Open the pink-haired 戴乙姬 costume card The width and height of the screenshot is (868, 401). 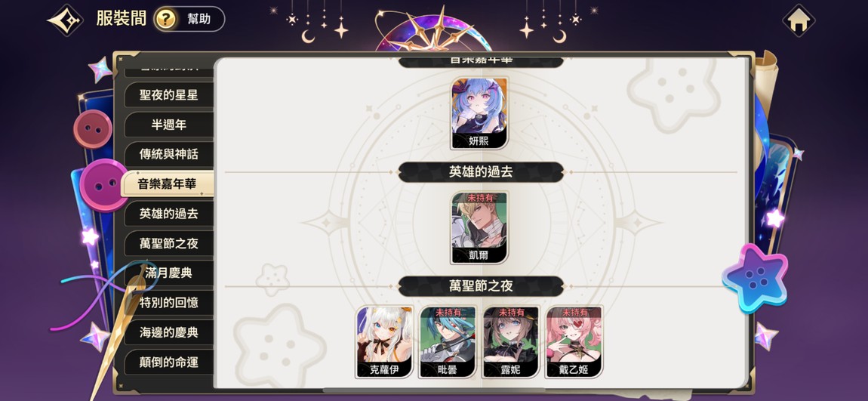pos(574,342)
